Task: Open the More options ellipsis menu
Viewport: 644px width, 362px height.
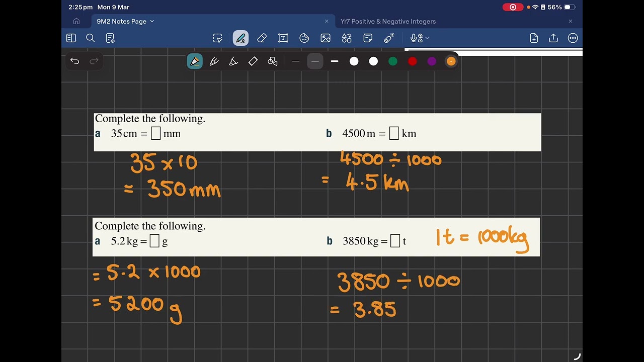Action: [x=573, y=38]
